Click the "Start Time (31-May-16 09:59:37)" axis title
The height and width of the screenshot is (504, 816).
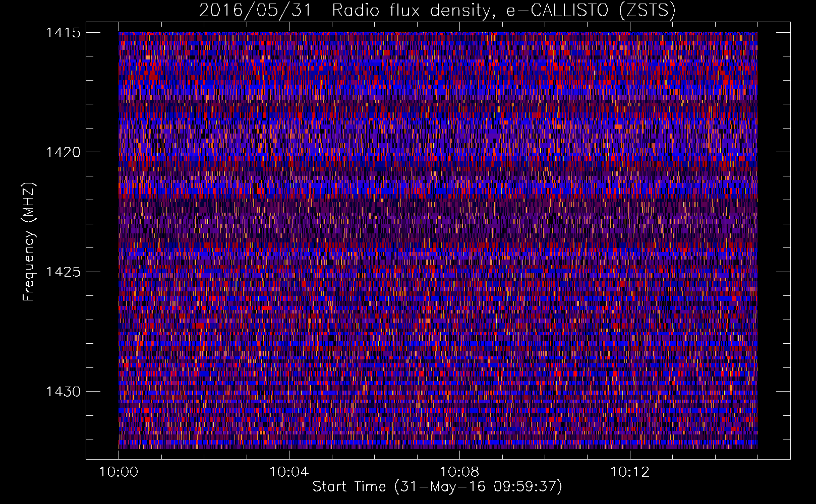(437, 487)
